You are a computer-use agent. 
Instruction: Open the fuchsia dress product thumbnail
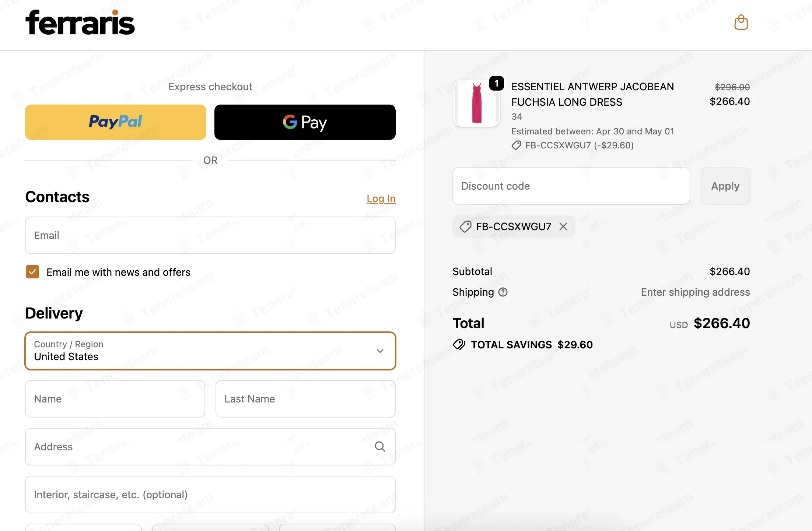476,103
